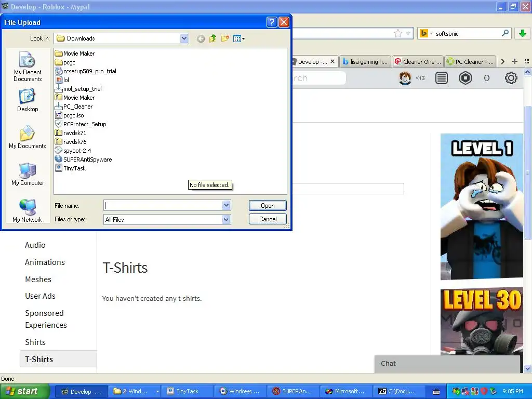Viewport: 532px width, 399px height.
Task: Open Animations in Develop sidebar
Action: pyautogui.click(x=45, y=262)
